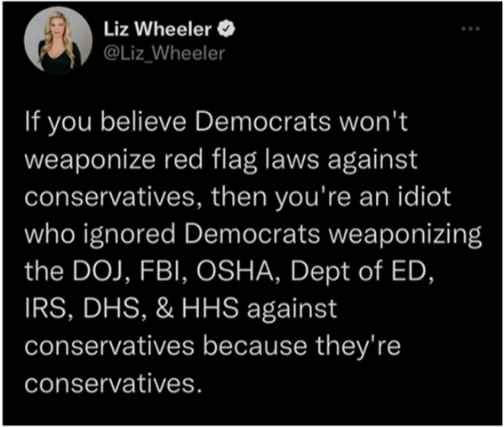Open Liz Wheeler's profile picture

pyautogui.click(x=59, y=40)
